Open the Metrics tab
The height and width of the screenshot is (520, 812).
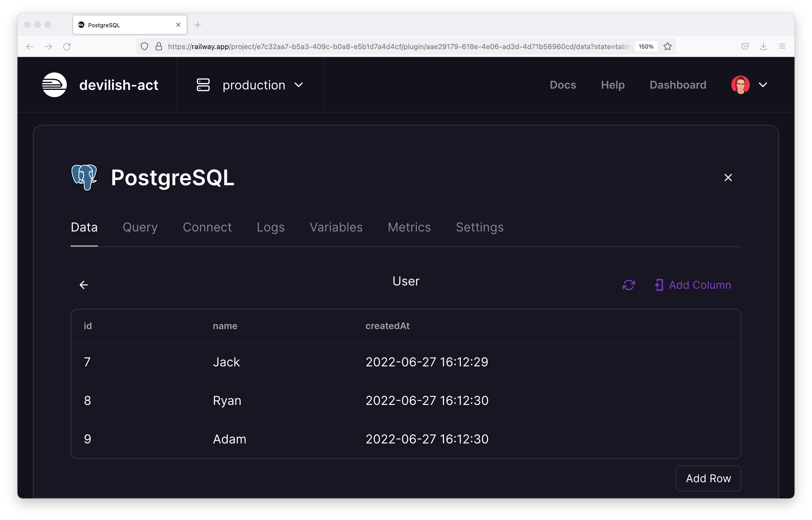click(x=409, y=227)
